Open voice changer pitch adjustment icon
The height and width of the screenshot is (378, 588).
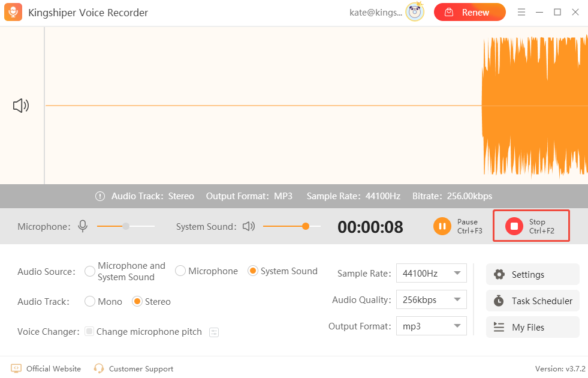click(x=214, y=332)
